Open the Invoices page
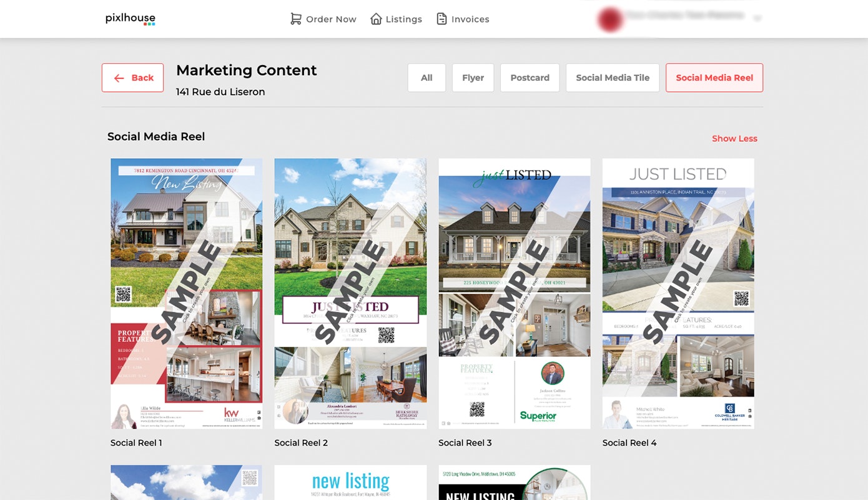Screen dimensions: 868x500 click(x=463, y=19)
